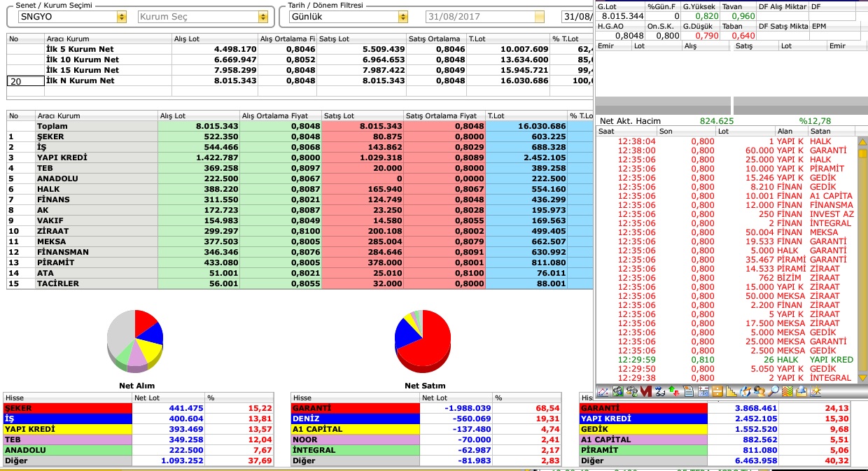Click the mail inbox toolbar icon
Viewport: 868px width, 471px height.
pyautogui.click(x=801, y=391)
